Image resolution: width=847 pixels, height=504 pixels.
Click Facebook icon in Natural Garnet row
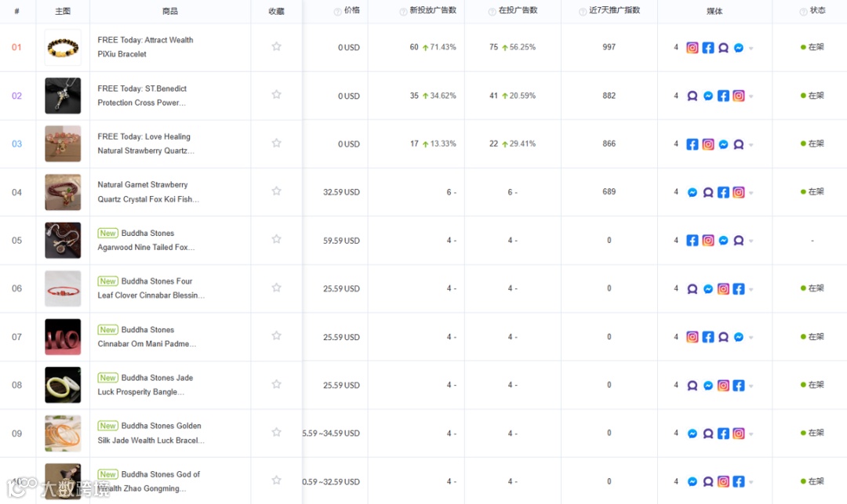coord(723,192)
